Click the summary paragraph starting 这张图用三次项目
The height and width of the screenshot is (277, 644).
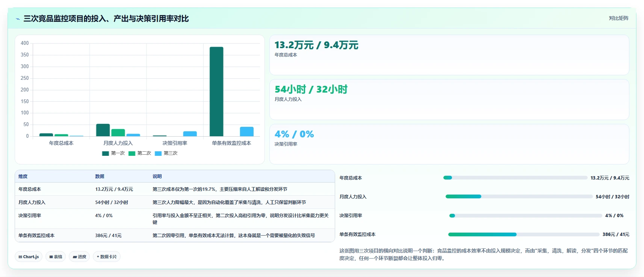tap(484, 254)
